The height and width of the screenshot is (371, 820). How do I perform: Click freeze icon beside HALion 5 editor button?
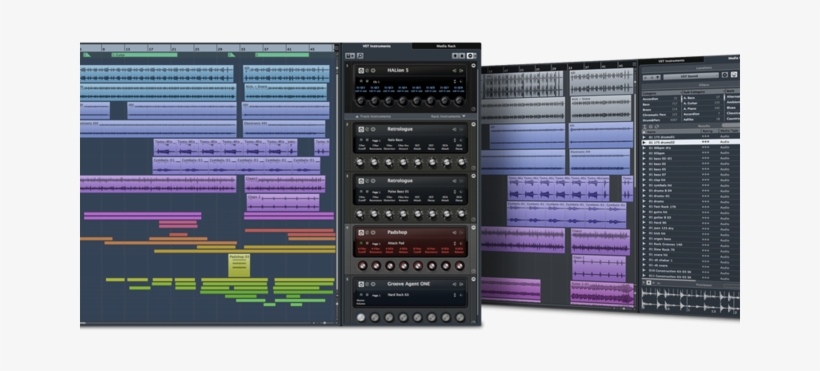pyautogui.click(x=367, y=71)
